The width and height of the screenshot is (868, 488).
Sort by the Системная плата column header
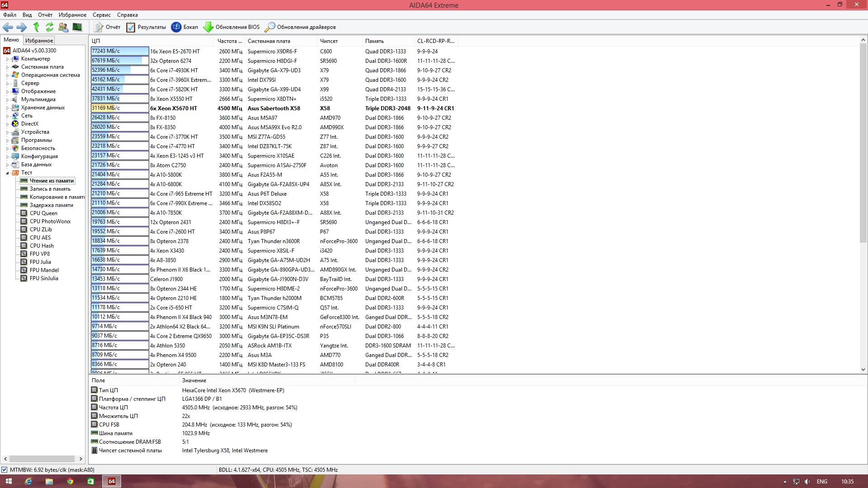click(269, 41)
